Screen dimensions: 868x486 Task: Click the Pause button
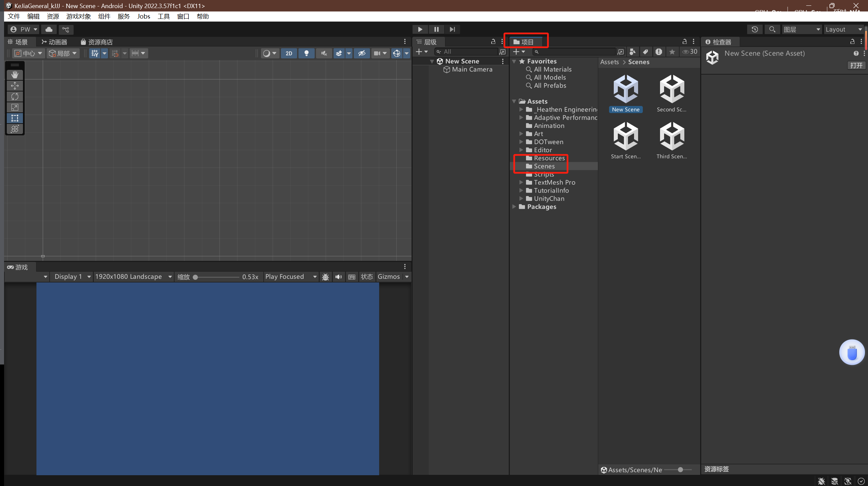coord(436,29)
